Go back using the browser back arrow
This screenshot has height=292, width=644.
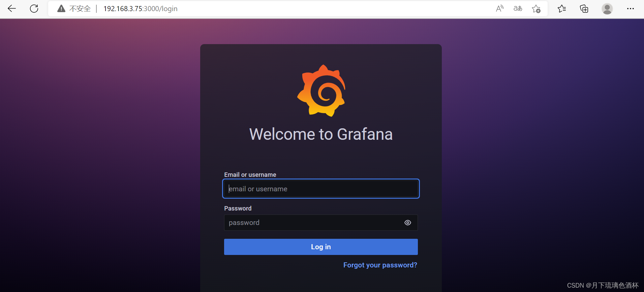pos(12,8)
